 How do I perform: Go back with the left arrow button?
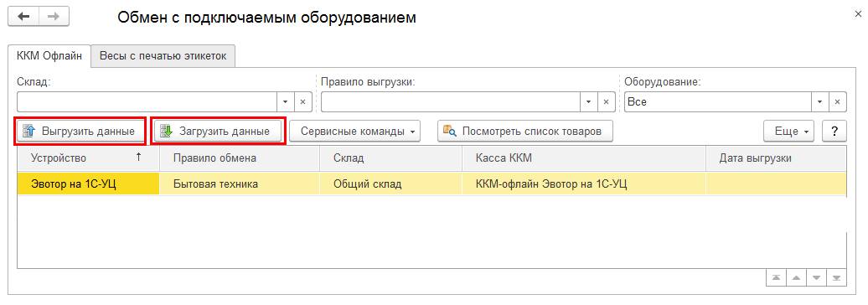pyautogui.click(x=23, y=17)
